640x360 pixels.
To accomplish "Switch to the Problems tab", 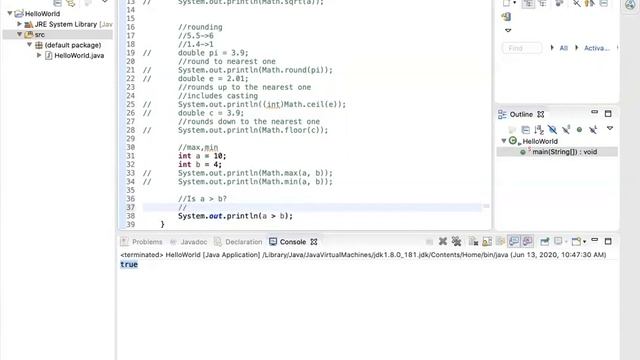I will pos(147,242).
